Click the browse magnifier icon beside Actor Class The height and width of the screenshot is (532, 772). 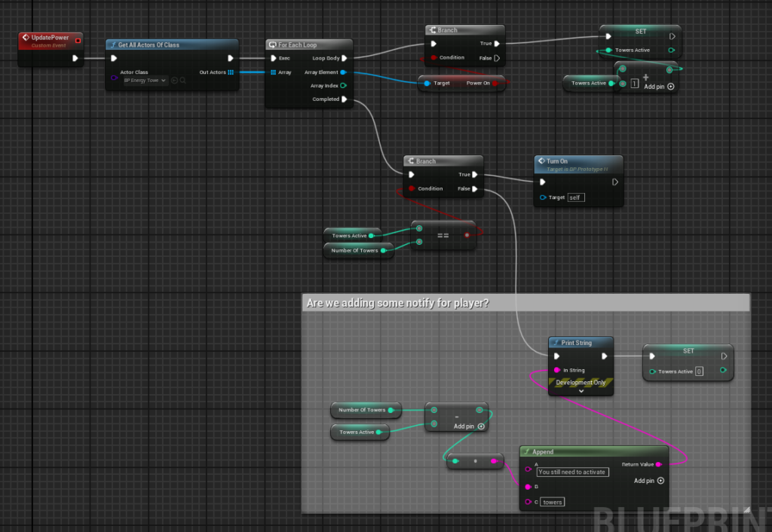coord(183,81)
